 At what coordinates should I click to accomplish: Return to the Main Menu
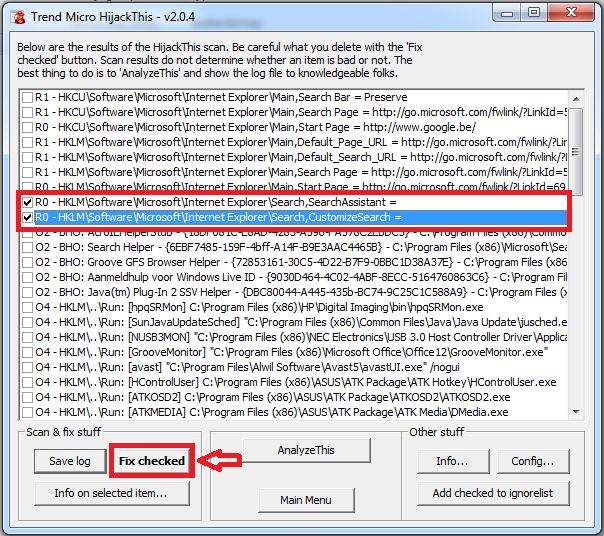point(306,500)
